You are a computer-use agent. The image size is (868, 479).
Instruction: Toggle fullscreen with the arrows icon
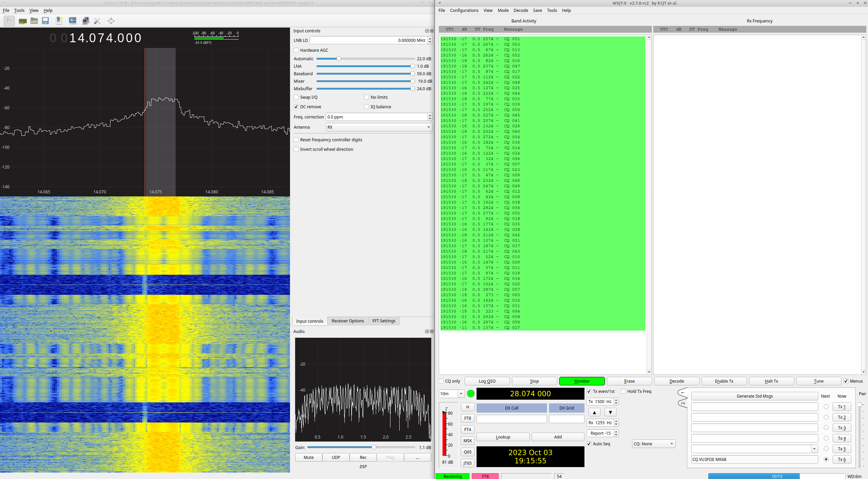tap(111, 21)
